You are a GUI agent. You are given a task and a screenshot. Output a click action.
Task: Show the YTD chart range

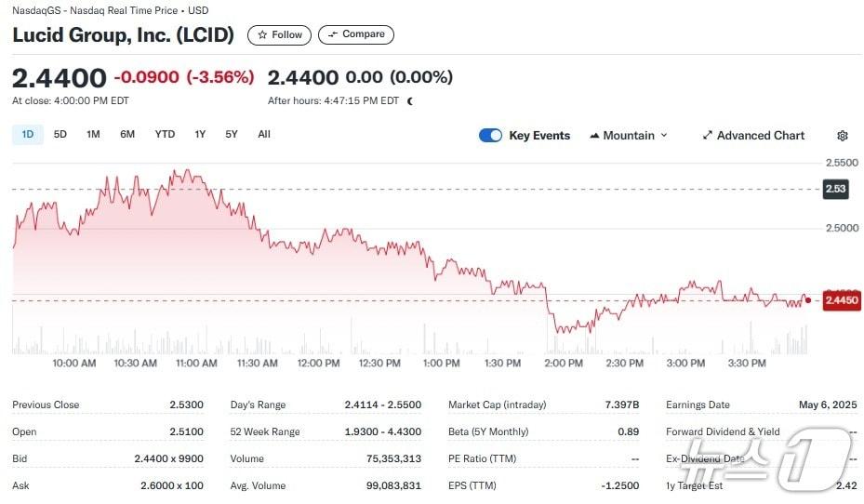pyautogui.click(x=165, y=135)
